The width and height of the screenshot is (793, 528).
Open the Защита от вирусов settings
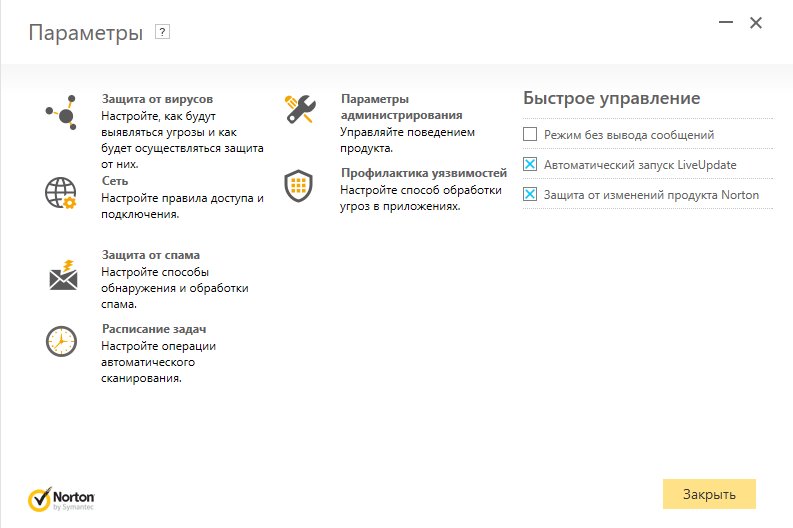[157, 99]
